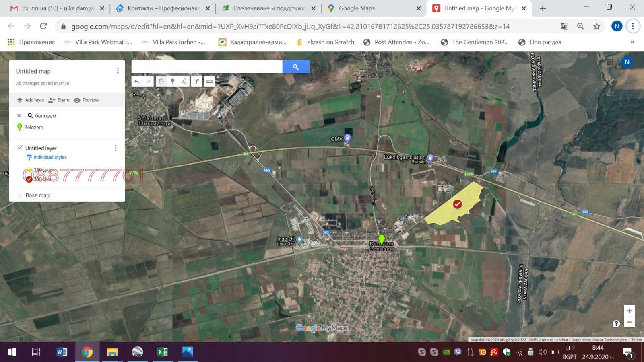Click in the map search input field
Viewport: 644px width, 362px height.
[x=207, y=67]
